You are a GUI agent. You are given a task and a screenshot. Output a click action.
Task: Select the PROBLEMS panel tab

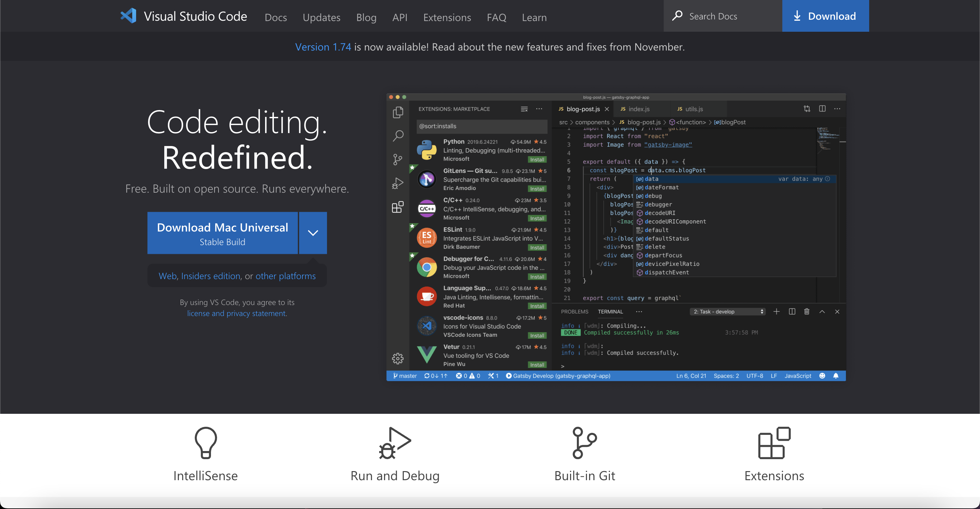(575, 311)
